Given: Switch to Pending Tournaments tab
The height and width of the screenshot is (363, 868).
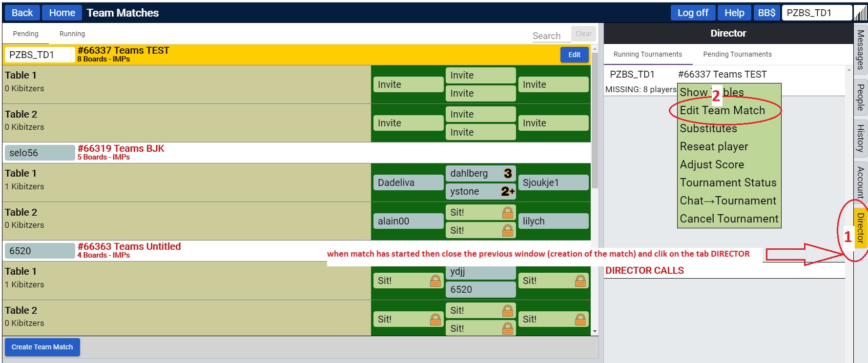Looking at the screenshot, I should [737, 54].
